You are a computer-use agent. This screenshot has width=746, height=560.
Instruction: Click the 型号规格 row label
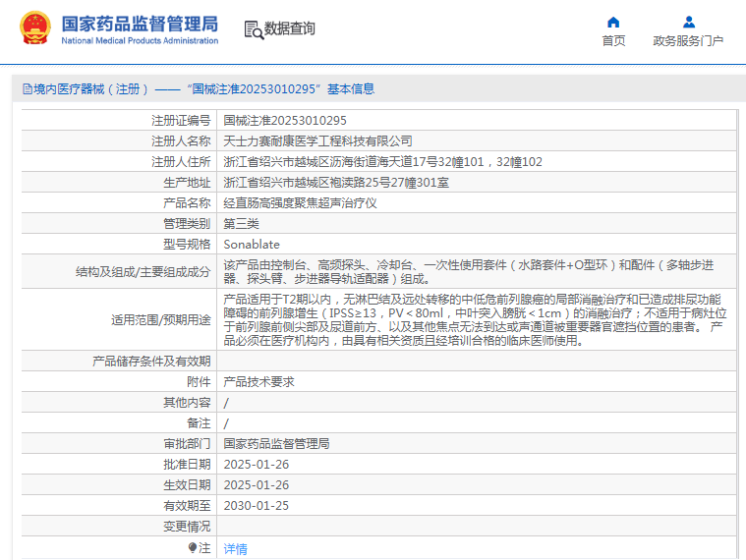point(187,245)
